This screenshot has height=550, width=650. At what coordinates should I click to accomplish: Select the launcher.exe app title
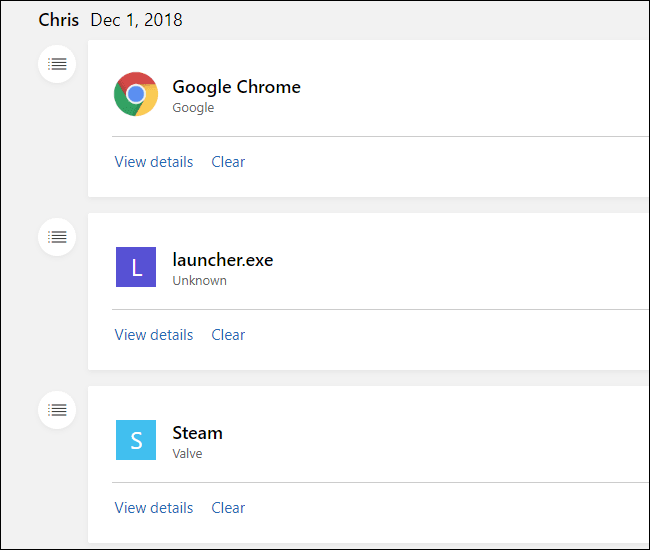tap(222, 260)
